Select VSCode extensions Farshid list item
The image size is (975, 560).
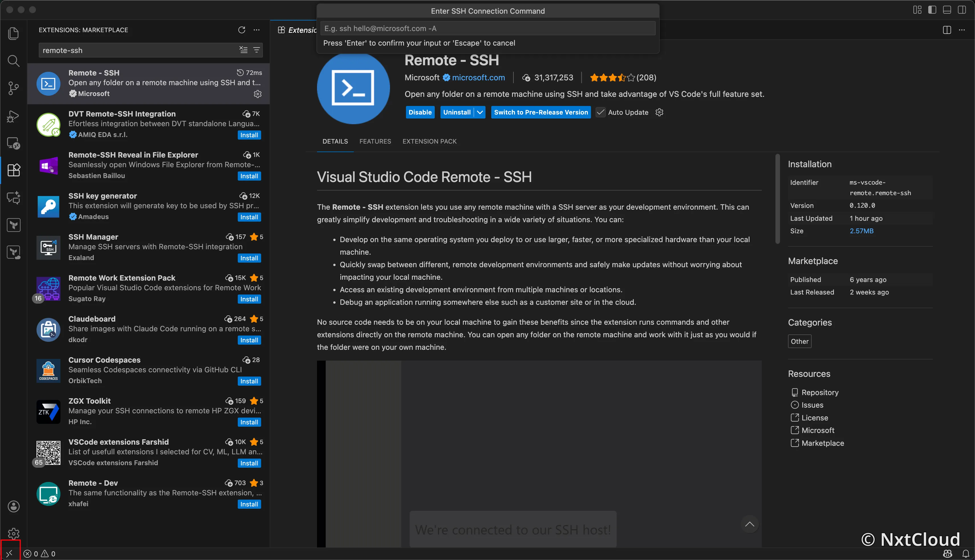coord(149,452)
